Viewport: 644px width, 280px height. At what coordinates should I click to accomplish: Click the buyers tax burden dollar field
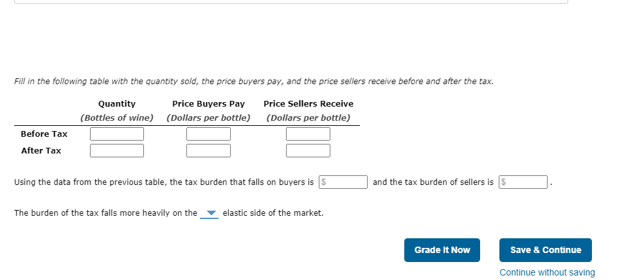[x=343, y=182]
